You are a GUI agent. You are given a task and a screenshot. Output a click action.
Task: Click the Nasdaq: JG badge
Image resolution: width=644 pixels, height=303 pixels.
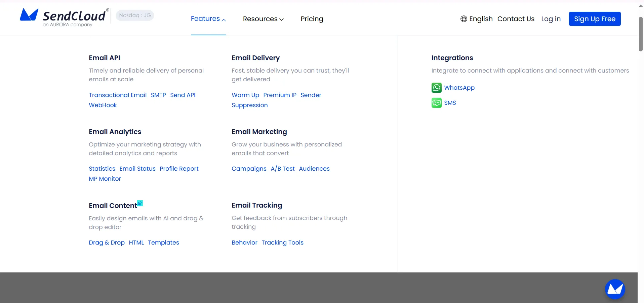[x=135, y=15]
